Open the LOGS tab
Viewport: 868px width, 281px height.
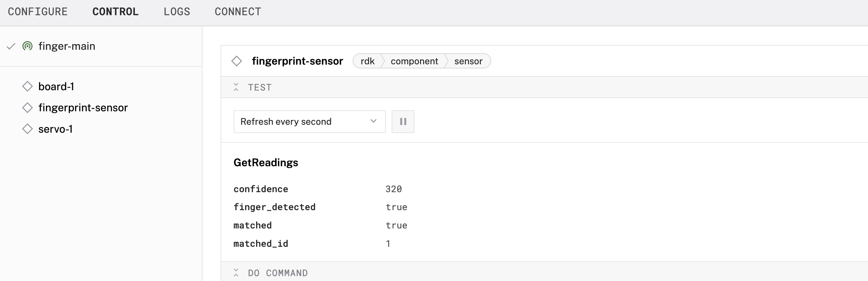[x=177, y=12]
